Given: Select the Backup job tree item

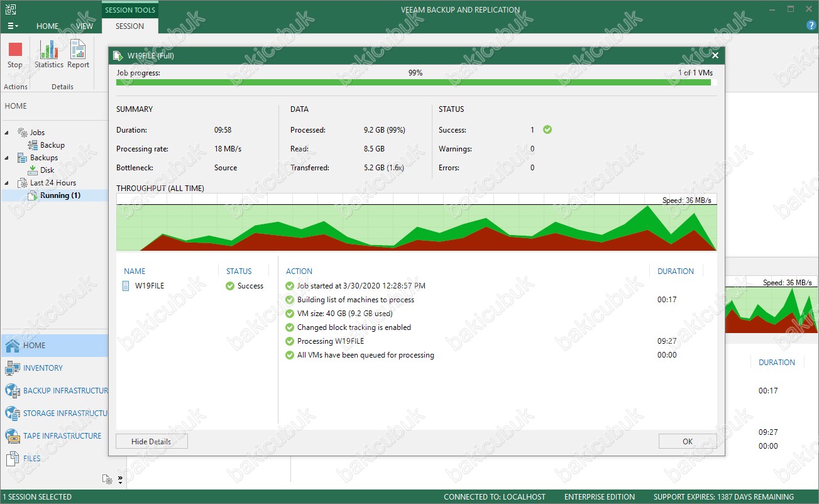Looking at the screenshot, I should coord(52,145).
